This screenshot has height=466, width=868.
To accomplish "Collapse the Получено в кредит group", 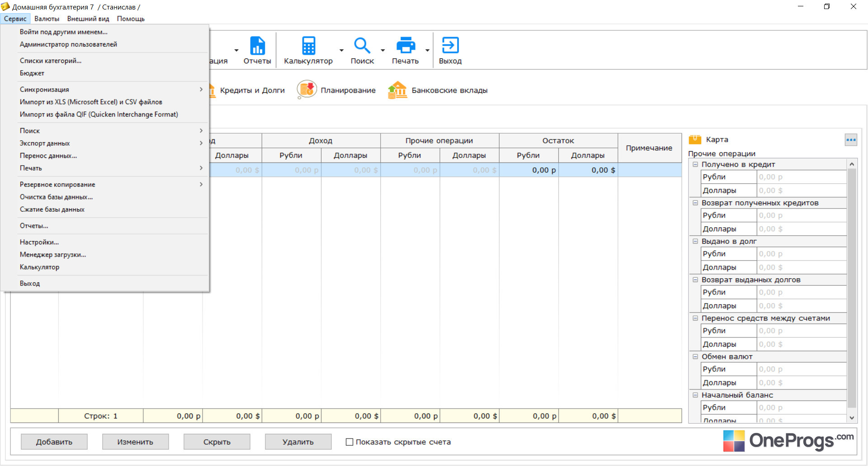I will (695, 164).
